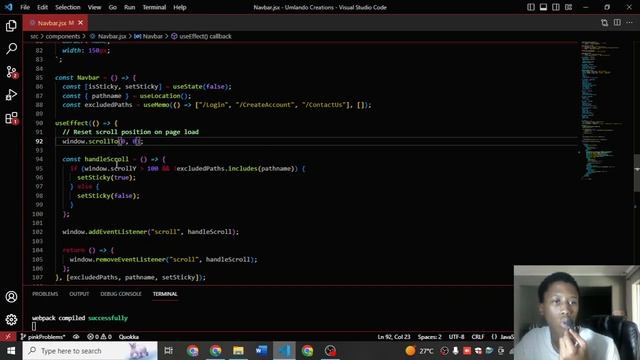Image resolution: width=640 pixels, height=360 pixels.
Task: Switch to the PROBLEMS panel tab
Action: [45, 294]
